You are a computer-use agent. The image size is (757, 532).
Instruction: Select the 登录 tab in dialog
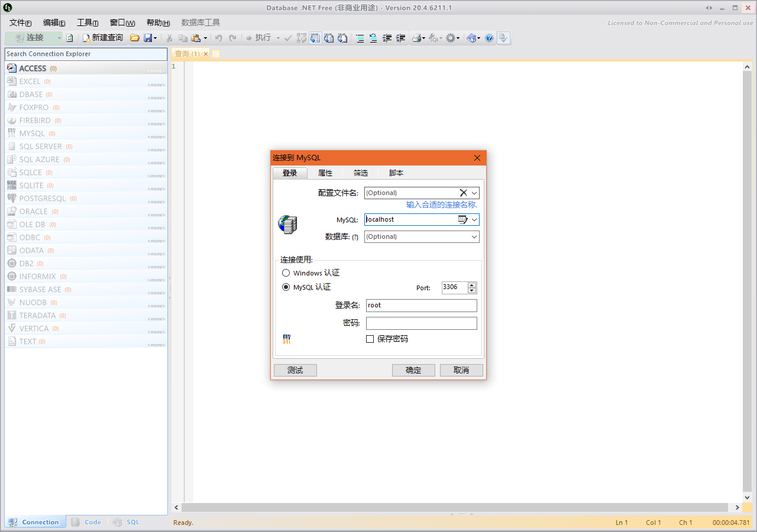290,173
